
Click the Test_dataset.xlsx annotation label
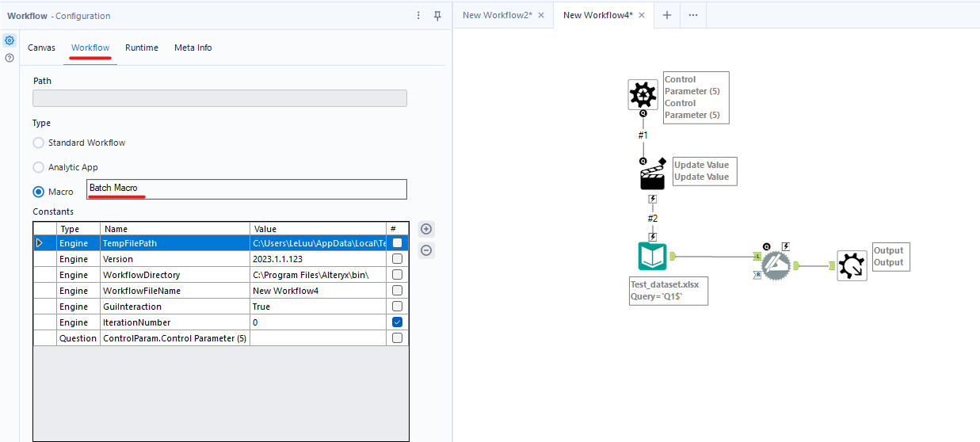coord(669,291)
